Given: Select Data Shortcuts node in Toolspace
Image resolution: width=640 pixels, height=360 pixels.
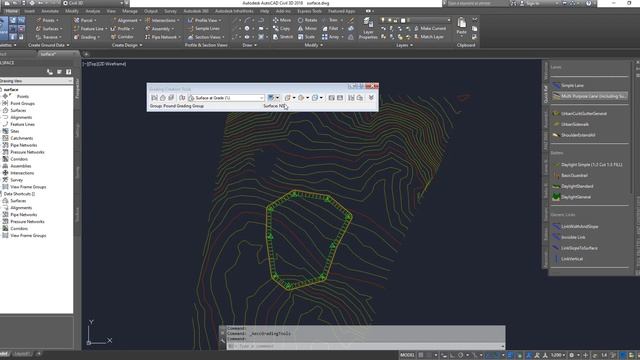Looking at the screenshot, I should (19, 194).
